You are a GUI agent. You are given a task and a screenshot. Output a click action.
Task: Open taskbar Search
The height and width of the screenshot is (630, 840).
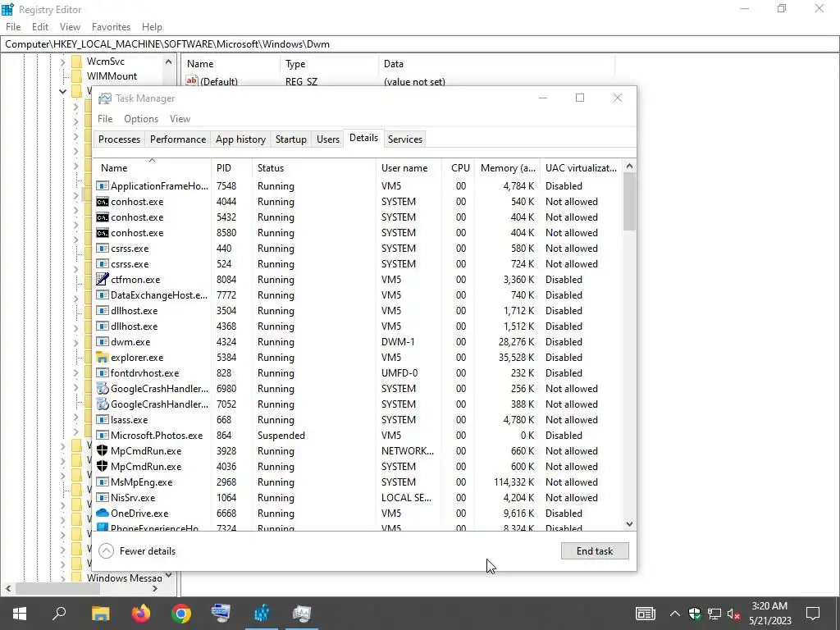point(59,614)
